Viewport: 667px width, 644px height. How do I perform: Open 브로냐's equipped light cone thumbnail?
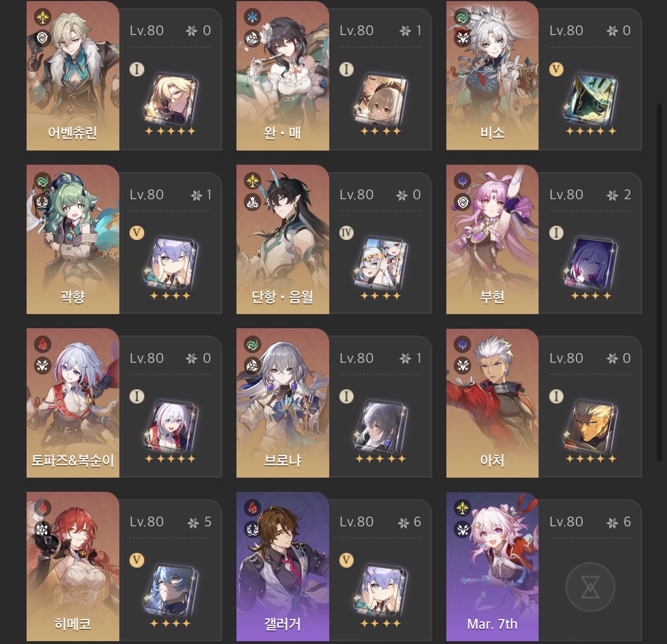[x=381, y=426]
